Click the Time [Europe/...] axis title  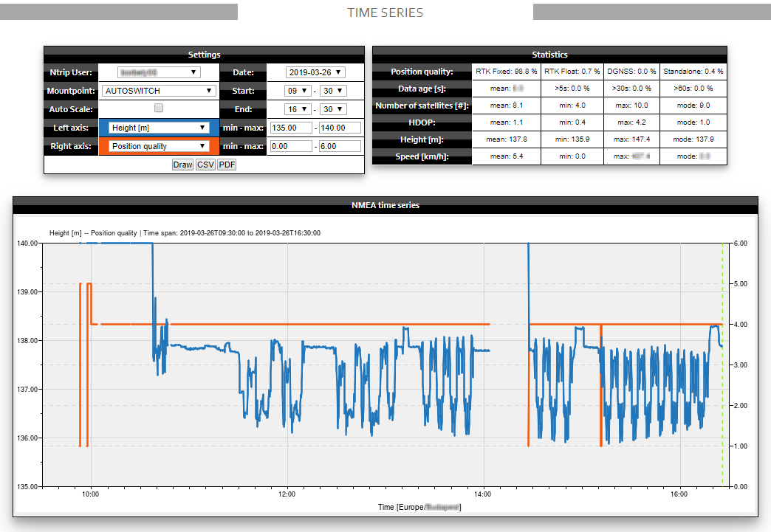(419, 507)
